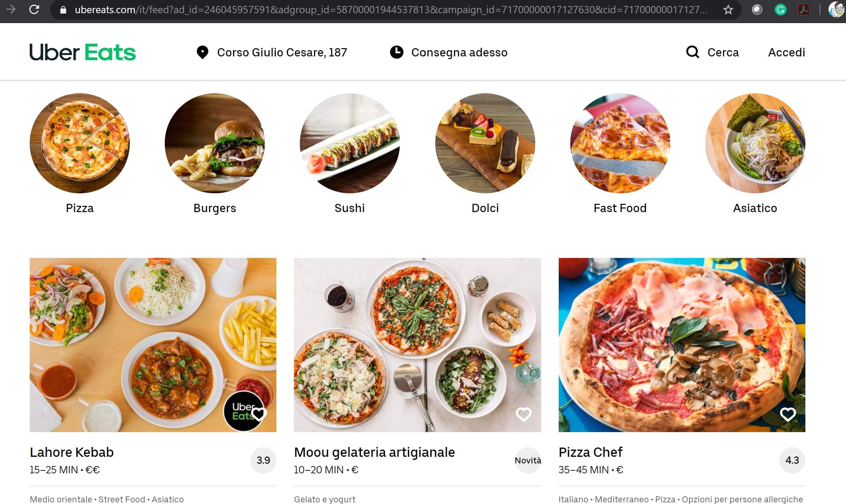Choose the Dolci category
The width and height of the screenshot is (846, 504).
485,143
